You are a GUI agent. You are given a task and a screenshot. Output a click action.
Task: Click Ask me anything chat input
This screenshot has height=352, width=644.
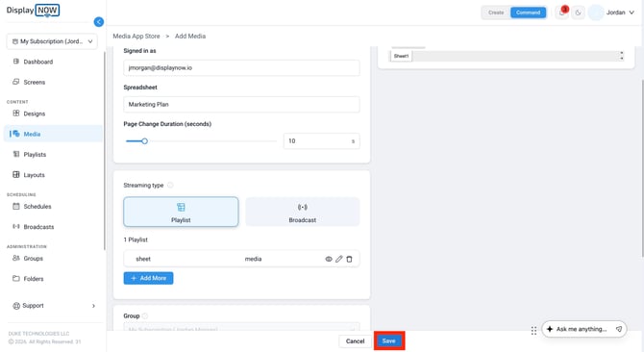[x=581, y=329]
